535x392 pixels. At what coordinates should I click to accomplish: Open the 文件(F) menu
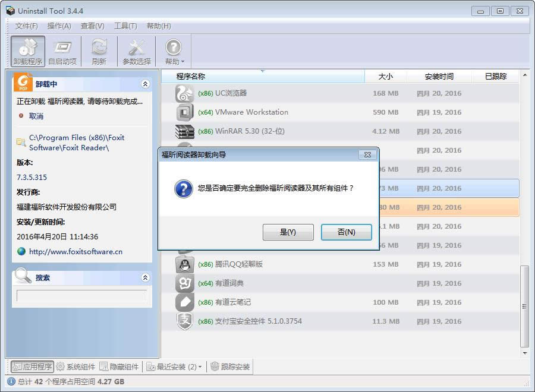click(x=26, y=26)
